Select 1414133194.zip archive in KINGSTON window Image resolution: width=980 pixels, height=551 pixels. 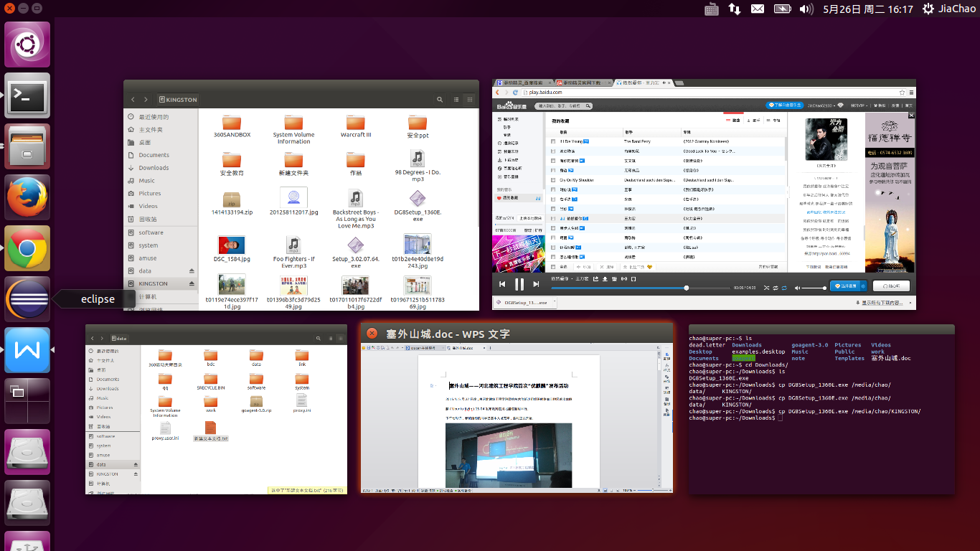232,204
